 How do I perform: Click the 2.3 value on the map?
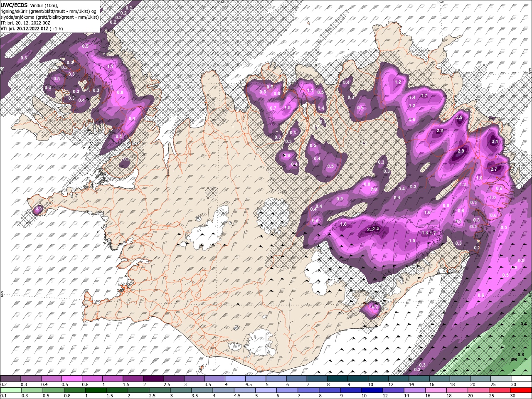coord(440,131)
